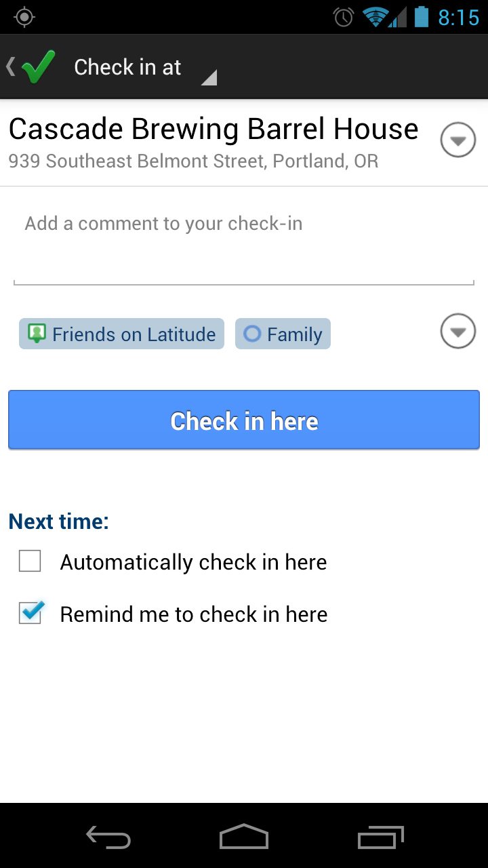The height and width of the screenshot is (868, 488).
Task: Tap the back chevron in action bar
Action: [10, 66]
